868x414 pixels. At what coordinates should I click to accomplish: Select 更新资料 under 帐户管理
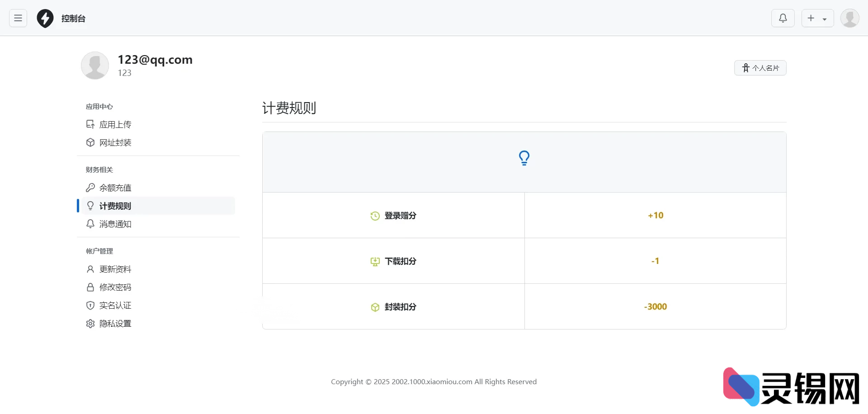point(115,269)
